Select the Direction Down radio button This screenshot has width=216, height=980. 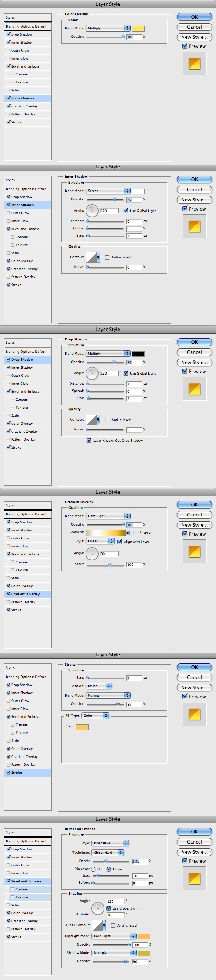(x=109, y=869)
